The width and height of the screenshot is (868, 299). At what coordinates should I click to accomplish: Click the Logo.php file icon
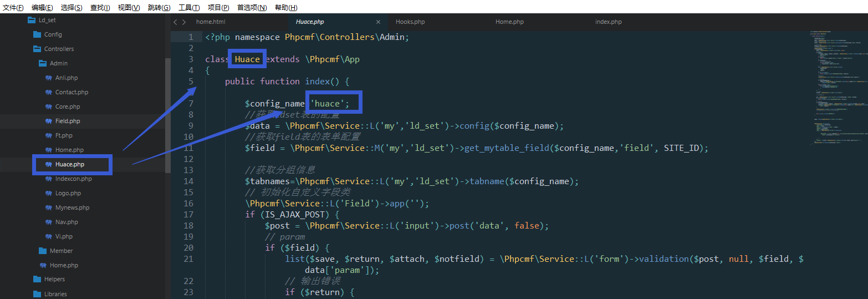48,193
